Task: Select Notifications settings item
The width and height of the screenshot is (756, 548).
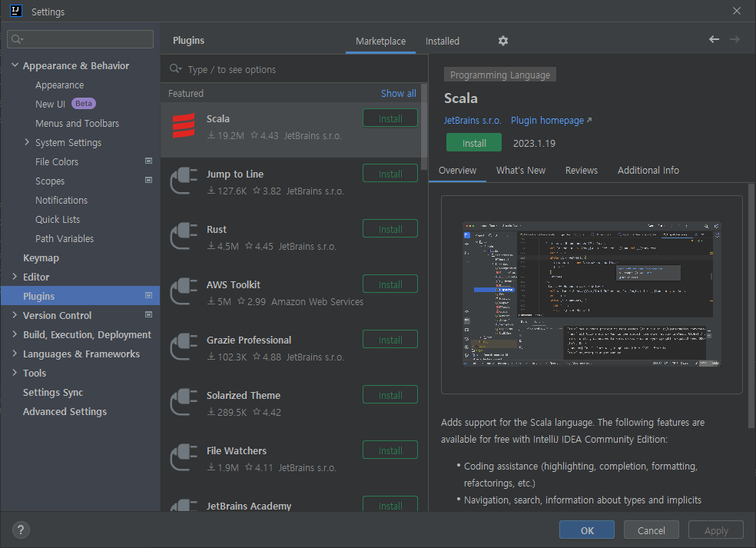Action: 61,200
